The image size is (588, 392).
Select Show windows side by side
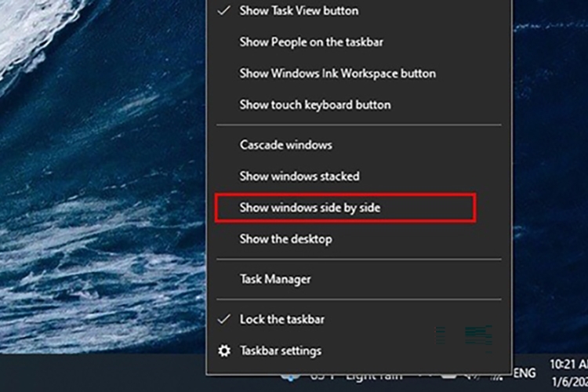(x=310, y=208)
